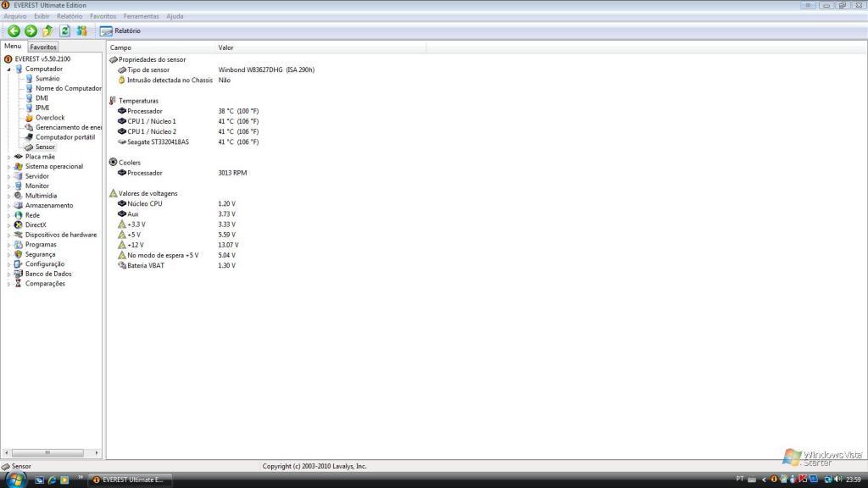868x488 pixels.
Task: Go forward with the green right arrow
Action: [31, 31]
